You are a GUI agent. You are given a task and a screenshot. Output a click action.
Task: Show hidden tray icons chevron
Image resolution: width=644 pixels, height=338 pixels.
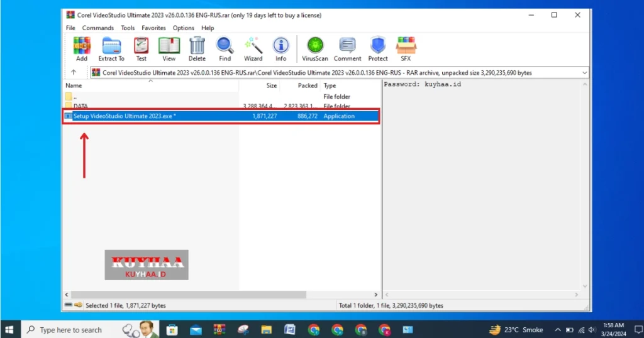click(x=557, y=329)
